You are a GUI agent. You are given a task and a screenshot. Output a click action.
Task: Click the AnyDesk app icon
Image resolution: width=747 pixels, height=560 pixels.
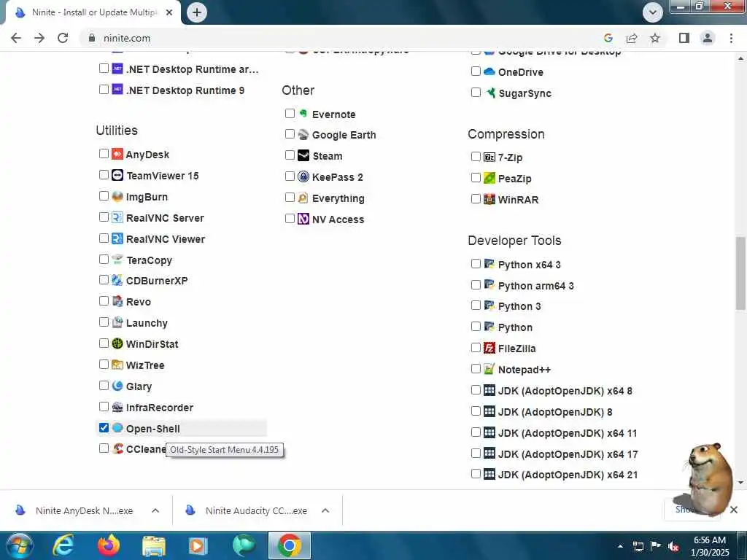117,154
